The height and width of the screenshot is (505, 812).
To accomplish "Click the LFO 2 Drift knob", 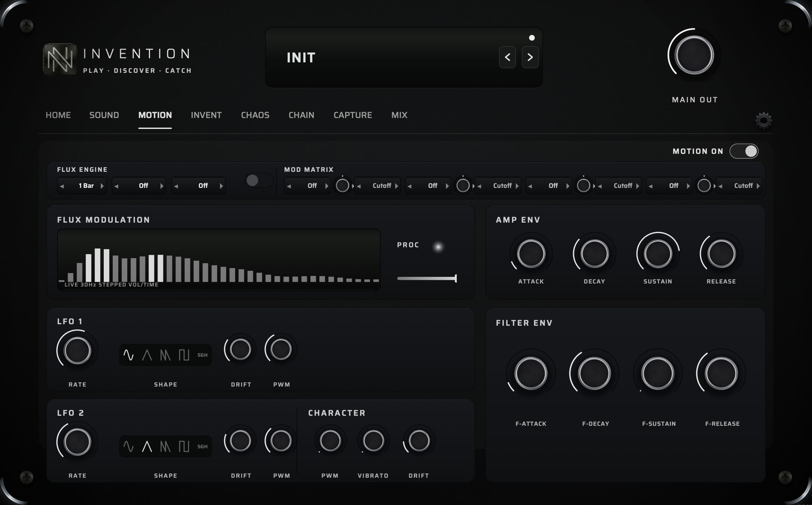I will (240, 441).
